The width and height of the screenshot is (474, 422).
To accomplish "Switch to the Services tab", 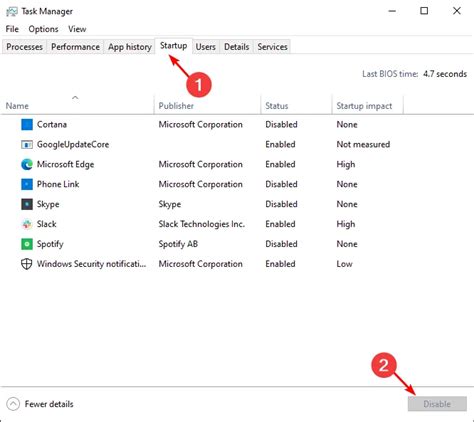I will pos(272,47).
